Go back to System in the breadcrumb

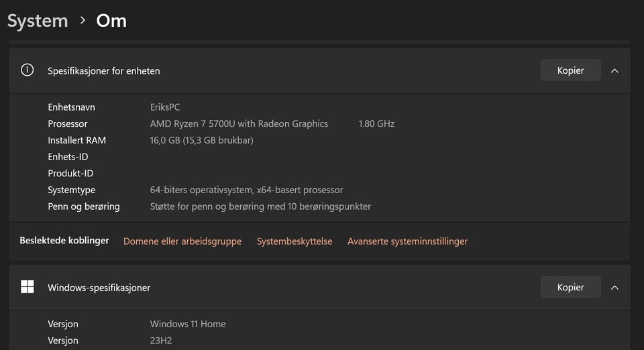tap(38, 20)
